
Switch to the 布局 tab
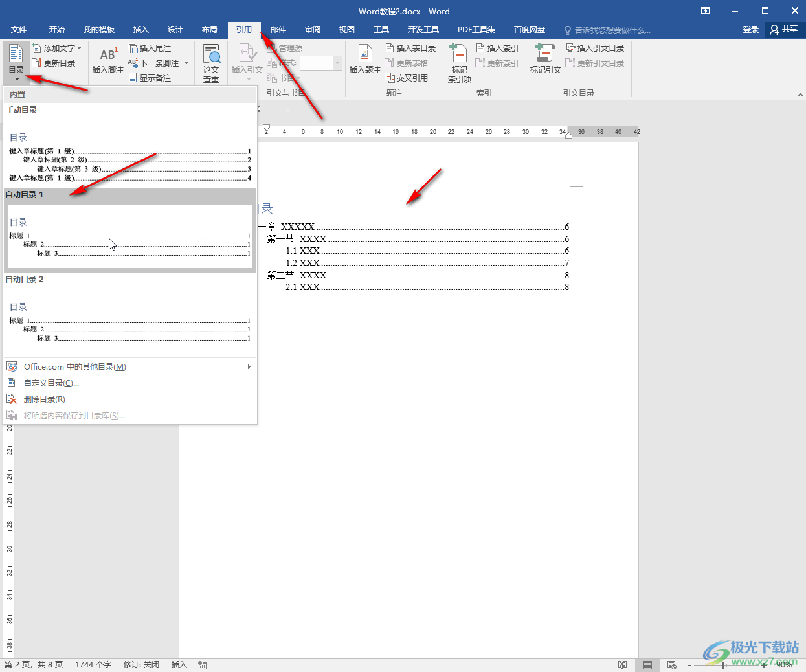tap(209, 30)
